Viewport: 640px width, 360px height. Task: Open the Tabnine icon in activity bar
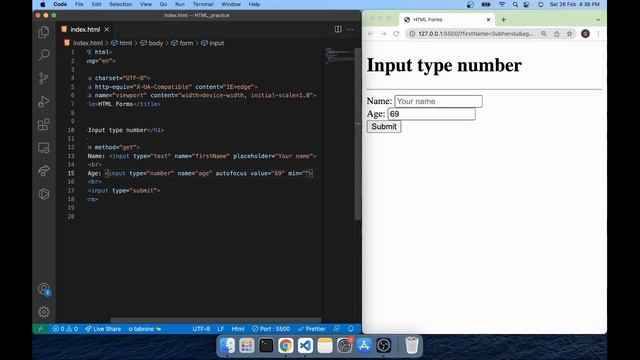point(44,194)
